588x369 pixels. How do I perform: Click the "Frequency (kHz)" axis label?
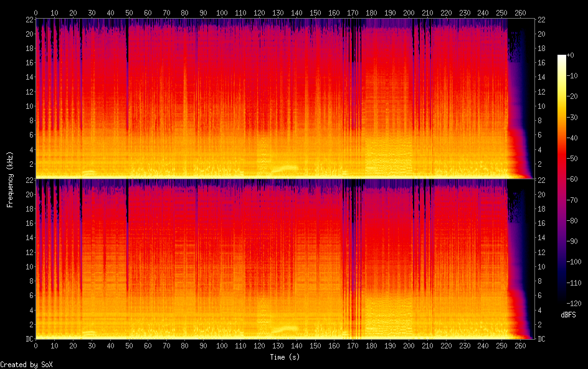coord(10,179)
